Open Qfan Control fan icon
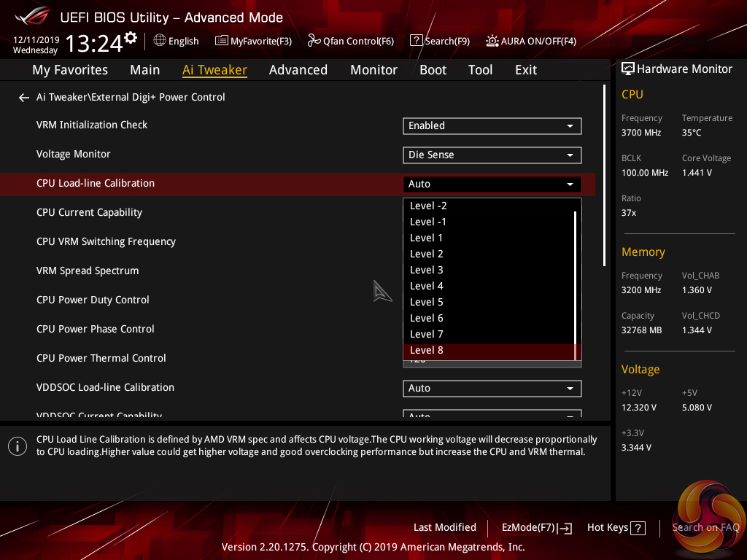 pyautogui.click(x=314, y=41)
